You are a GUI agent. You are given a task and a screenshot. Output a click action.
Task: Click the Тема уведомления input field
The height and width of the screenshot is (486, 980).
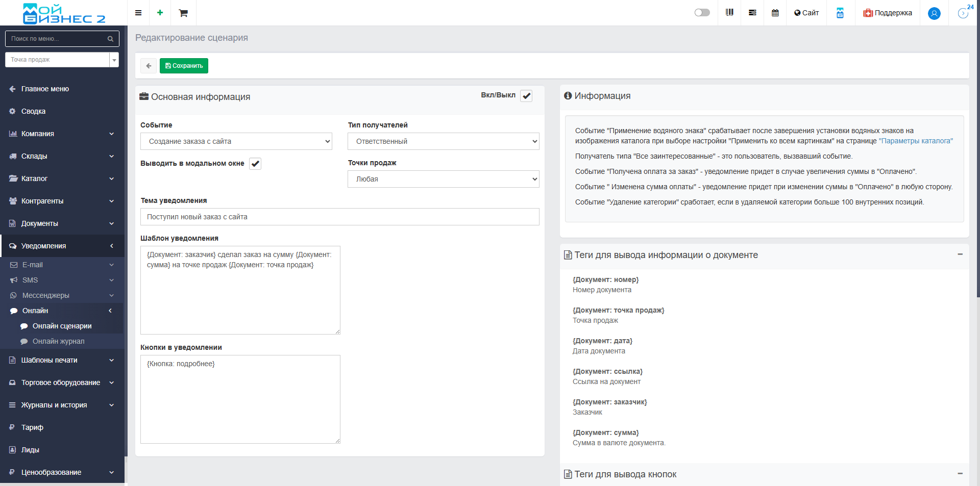[x=339, y=217]
